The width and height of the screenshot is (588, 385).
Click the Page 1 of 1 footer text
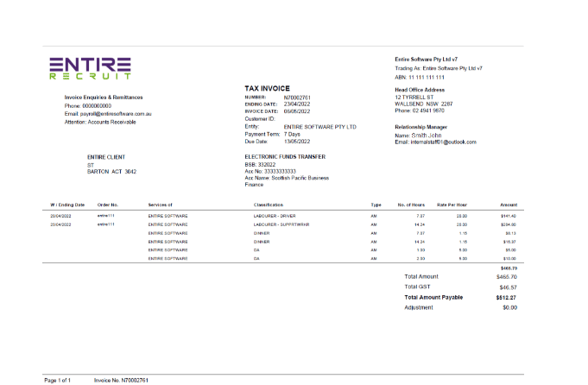(x=57, y=381)
